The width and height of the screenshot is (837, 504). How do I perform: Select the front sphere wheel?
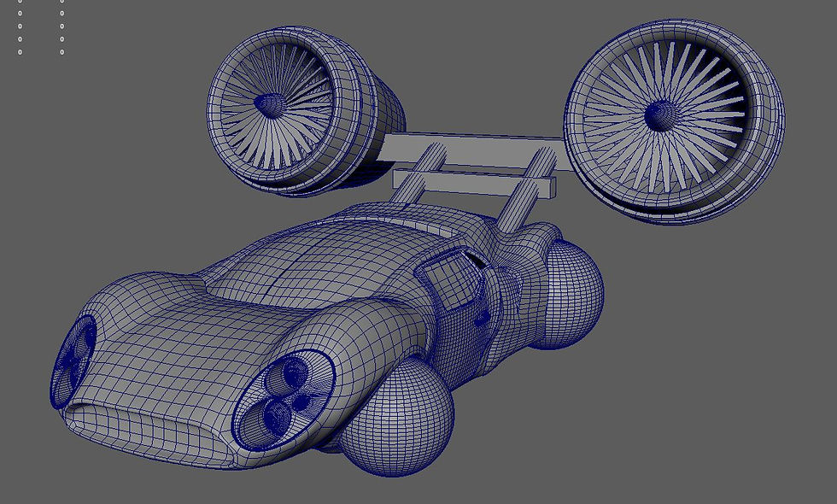[x=396, y=417]
